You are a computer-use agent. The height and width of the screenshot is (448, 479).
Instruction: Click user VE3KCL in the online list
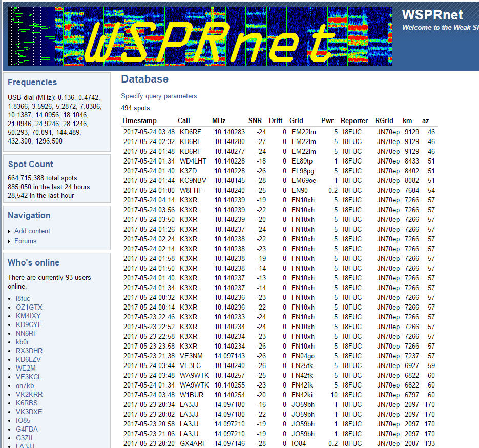pos(29,377)
